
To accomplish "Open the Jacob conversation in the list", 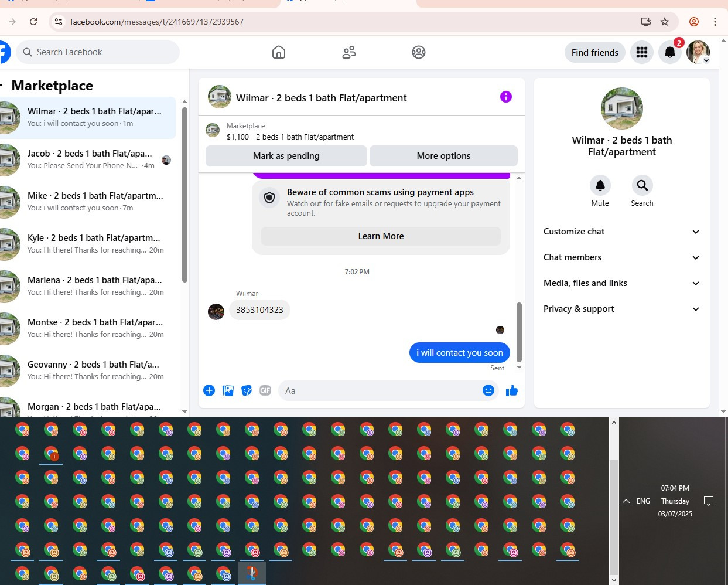I will 88,159.
